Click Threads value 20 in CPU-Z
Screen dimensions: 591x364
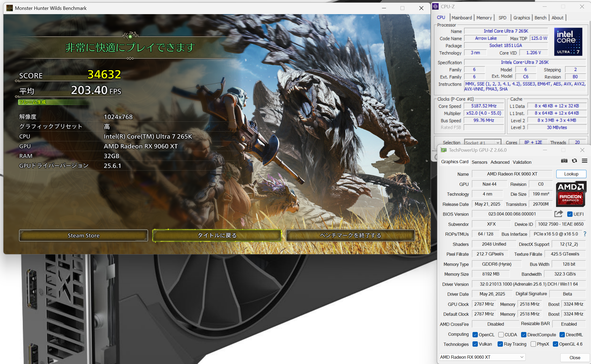click(x=577, y=142)
